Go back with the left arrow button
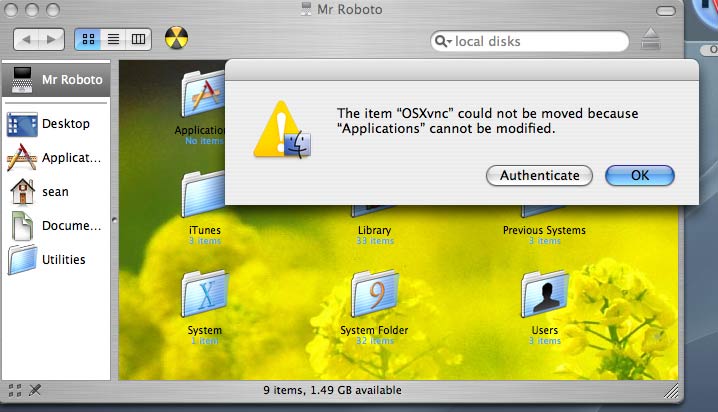718x412 pixels. pos(26,39)
